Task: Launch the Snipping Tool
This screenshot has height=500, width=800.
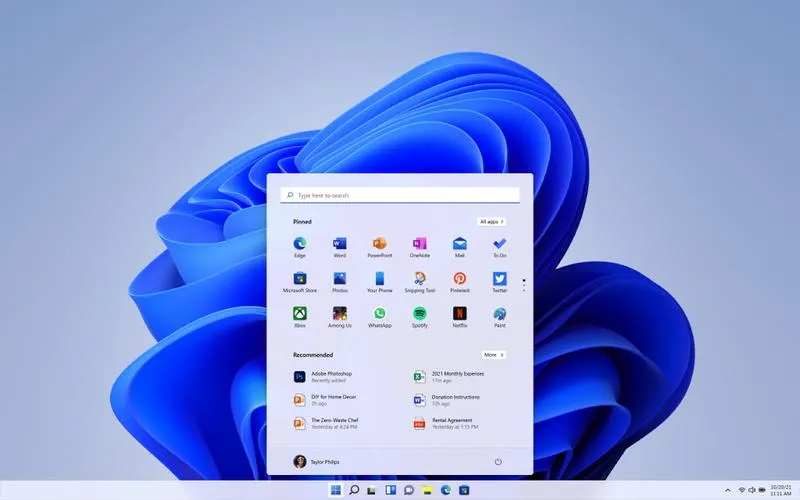Action: click(x=419, y=282)
